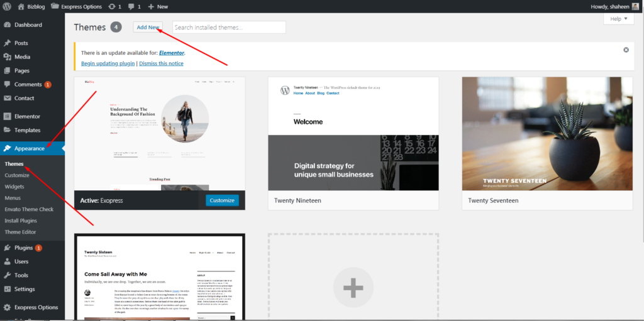
Task: Open the Plugins menu label
Action: (x=23, y=248)
